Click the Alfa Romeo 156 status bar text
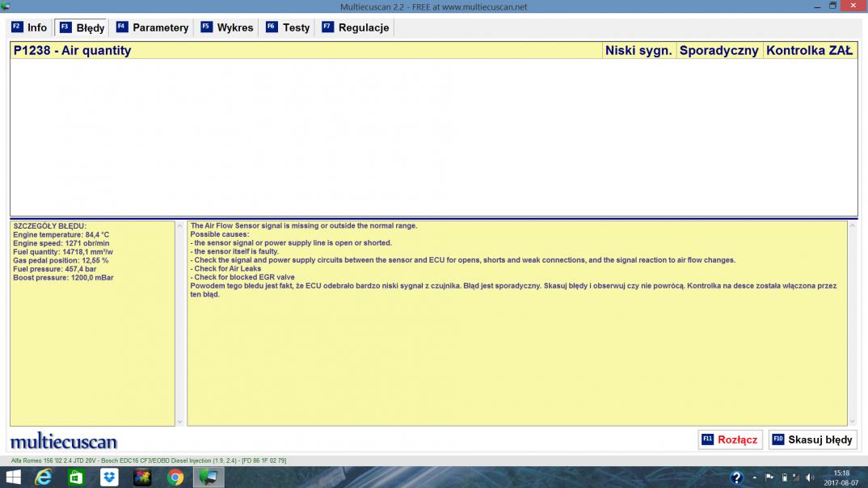868x488 pixels. point(149,461)
